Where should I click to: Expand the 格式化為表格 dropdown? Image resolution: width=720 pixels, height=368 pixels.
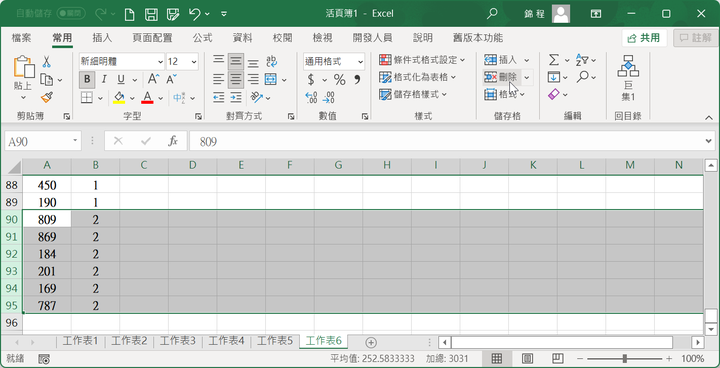tap(453, 77)
